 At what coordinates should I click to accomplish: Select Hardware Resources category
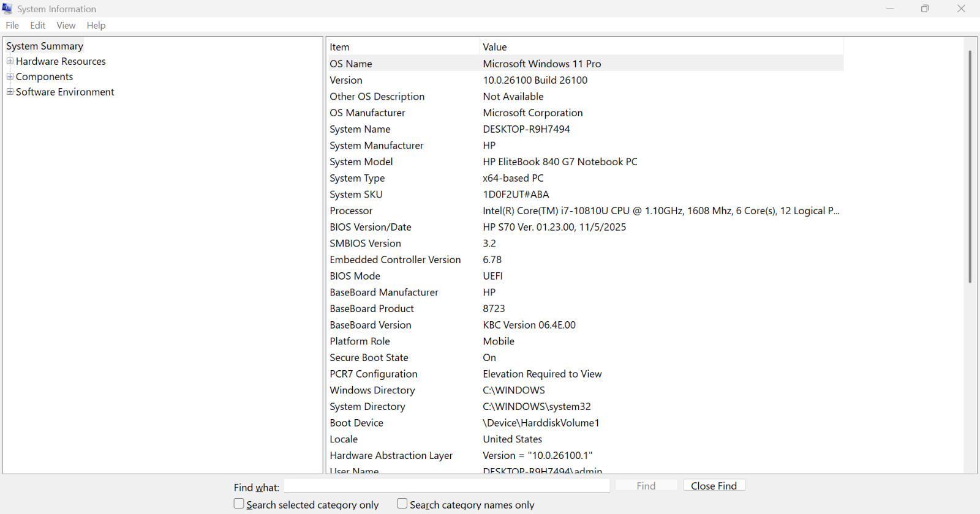61,61
